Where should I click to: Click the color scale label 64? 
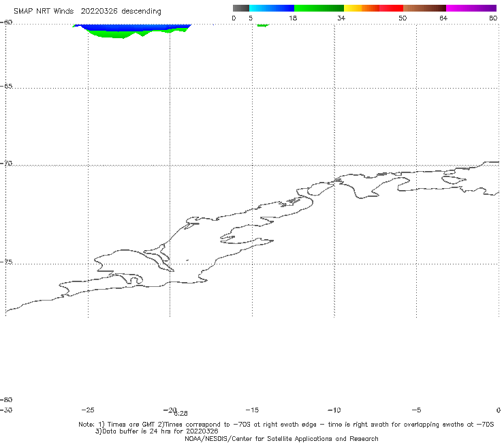tap(443, 18)
